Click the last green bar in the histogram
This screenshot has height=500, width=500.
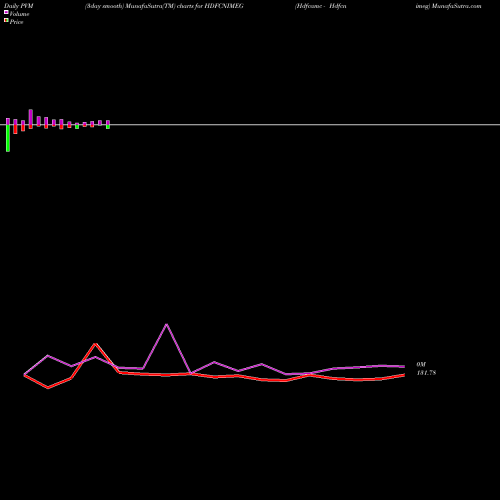(108, 127)
